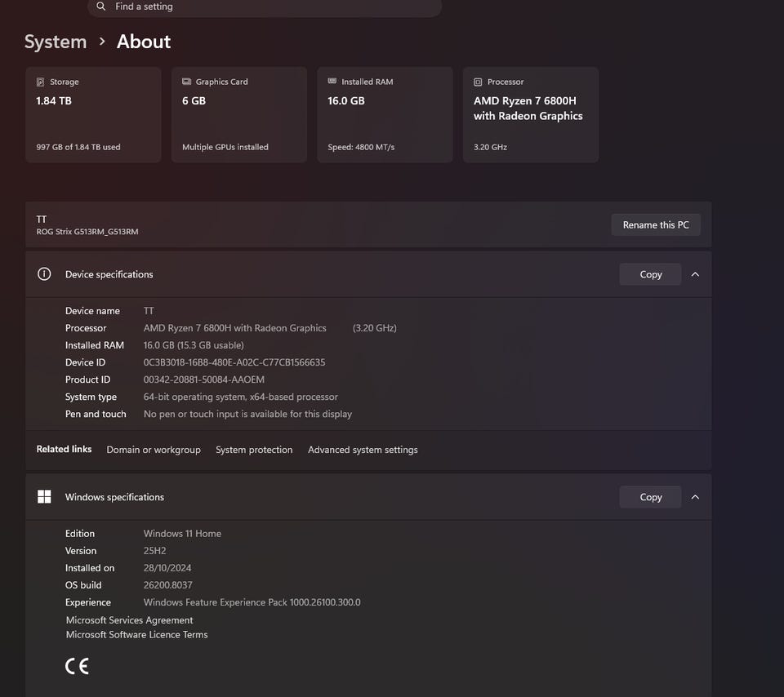This screenshot has height=697, width=784.
Task: Open Advanced system settings
Action: pos(363,450)
